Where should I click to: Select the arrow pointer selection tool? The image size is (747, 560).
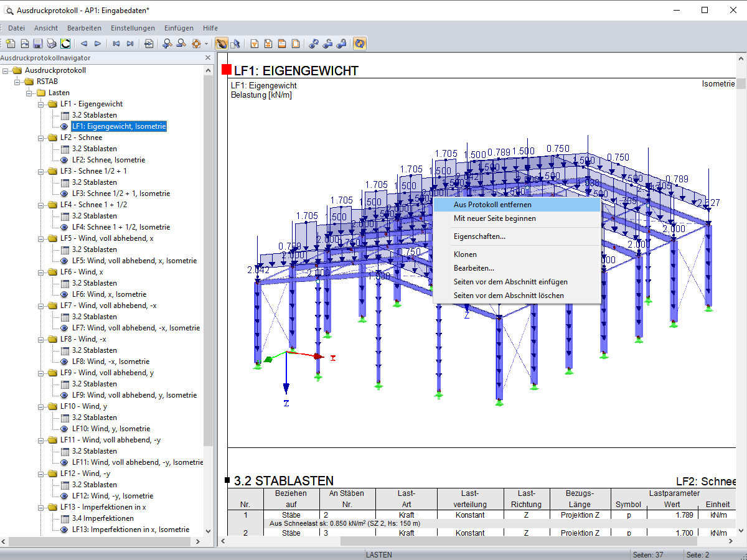pyautogui.click(x=235, y=44)
